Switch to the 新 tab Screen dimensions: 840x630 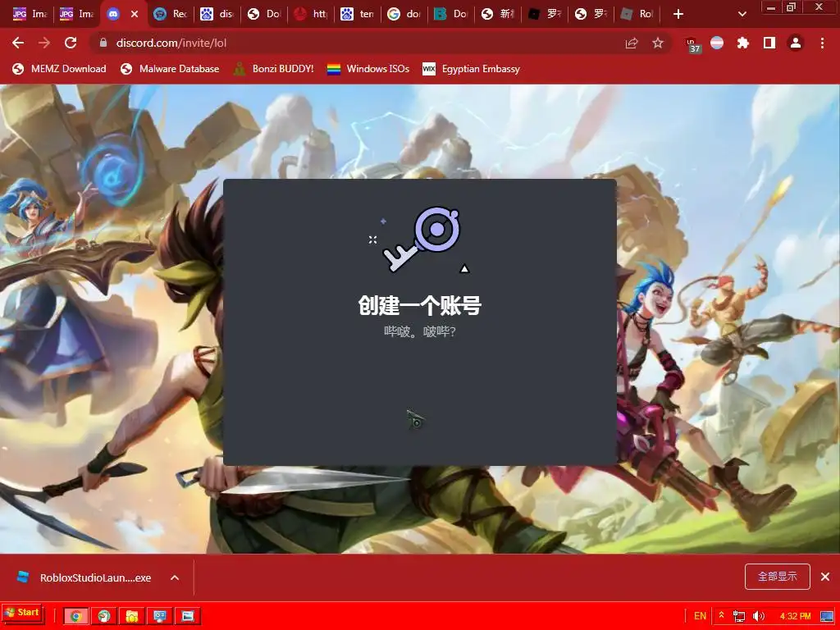tap(498, 14)
